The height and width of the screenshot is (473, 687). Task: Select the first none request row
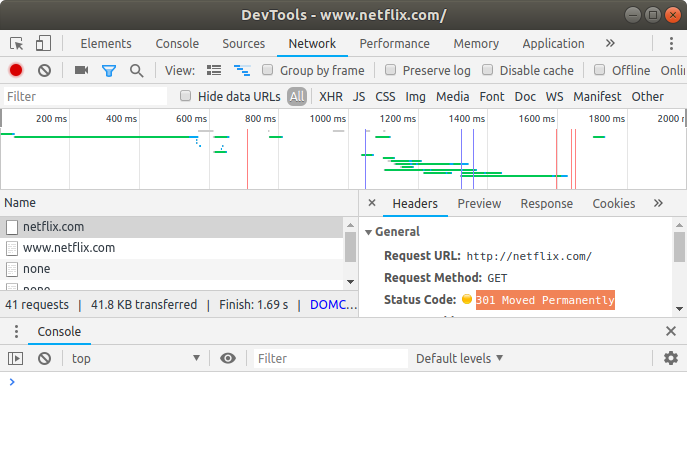(171, 269)
